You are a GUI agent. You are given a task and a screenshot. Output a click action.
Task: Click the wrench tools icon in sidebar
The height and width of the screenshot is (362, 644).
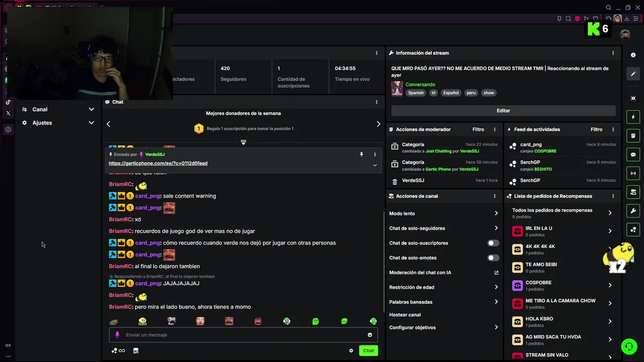(x=633, y=211)
